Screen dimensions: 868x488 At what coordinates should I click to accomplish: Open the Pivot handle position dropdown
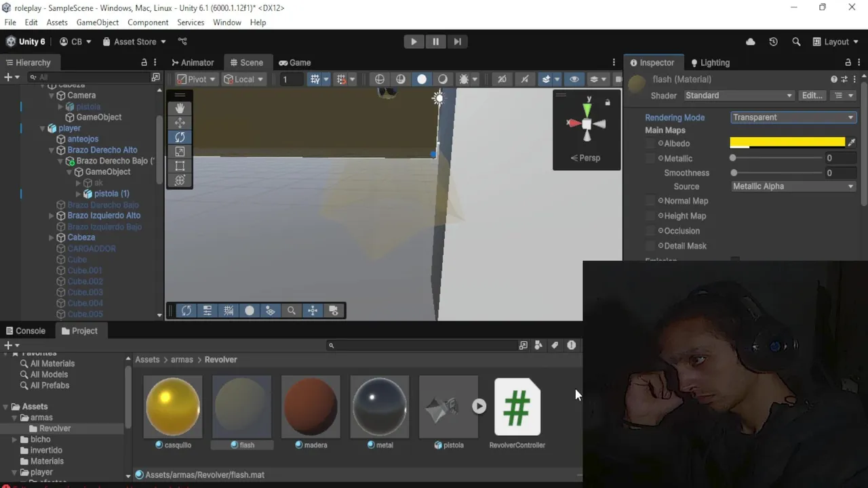pos(196,79)
